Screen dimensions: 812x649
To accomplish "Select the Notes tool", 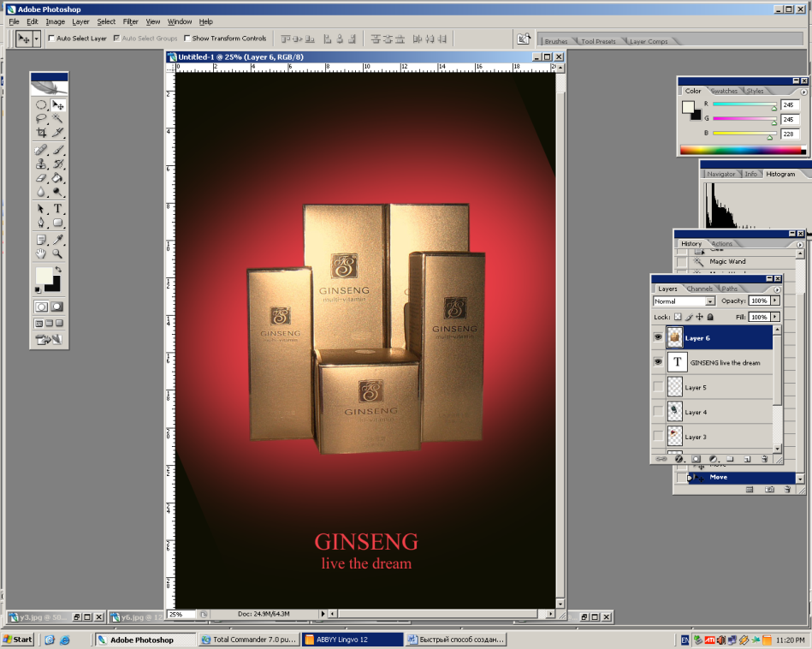I will pyautogui.click(x=41, y=240).
